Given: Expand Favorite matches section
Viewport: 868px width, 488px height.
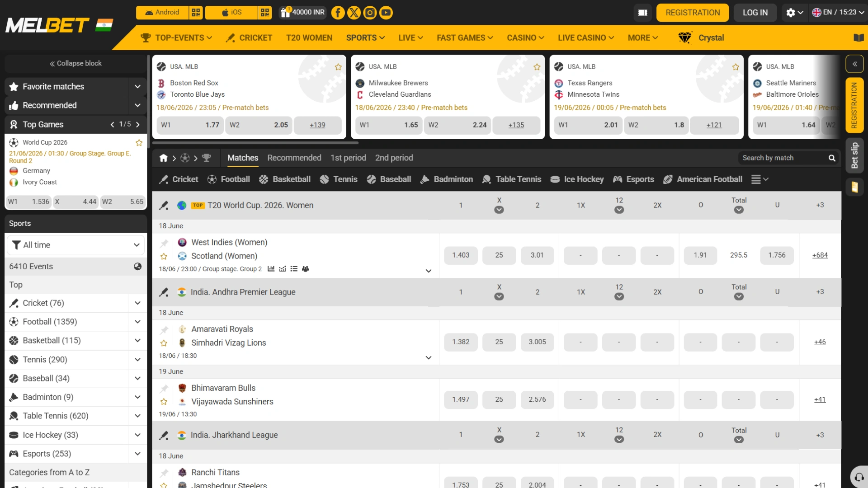Looking at the screenshot, I should [137, 87].
